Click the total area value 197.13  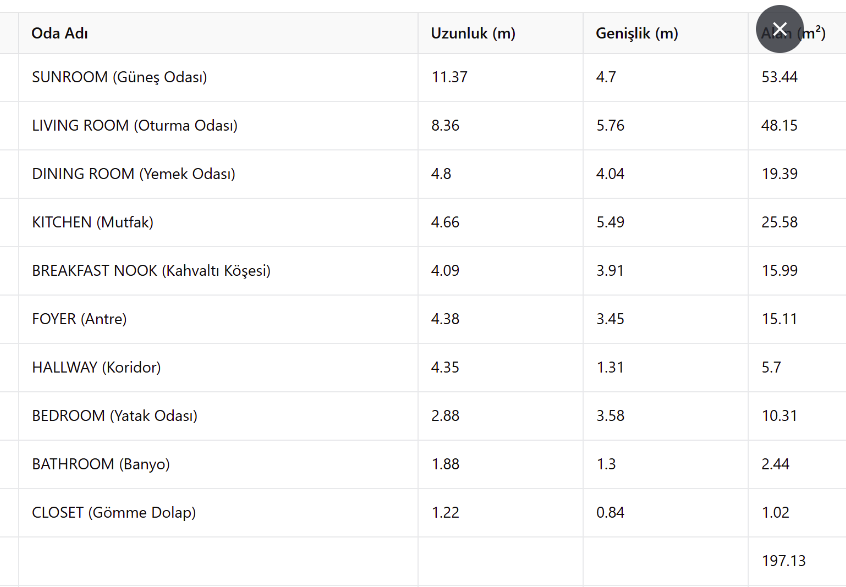pos(783,561)
